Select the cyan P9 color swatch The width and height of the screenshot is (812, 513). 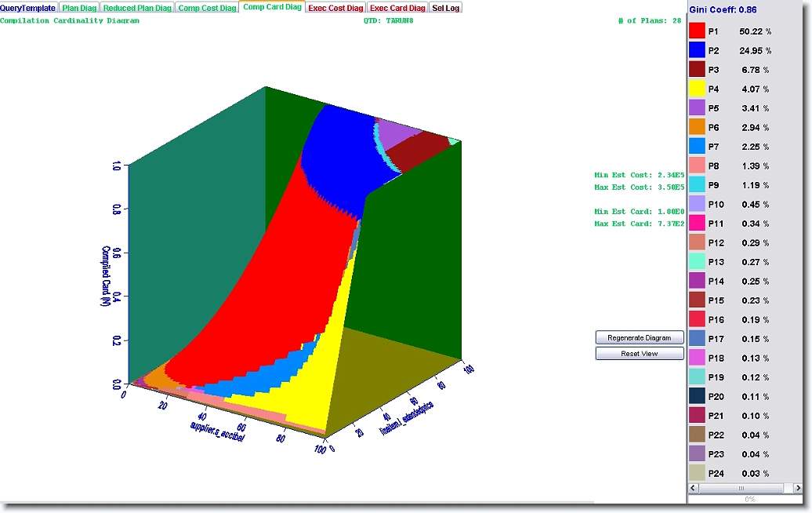coord(697,185)
